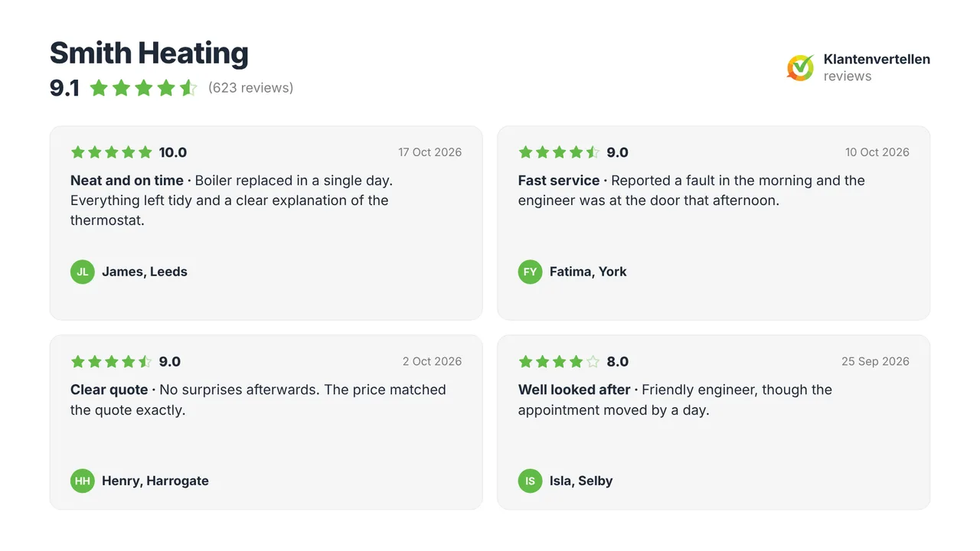Click reviewer name Henry, Harrogate

[155, 481]
